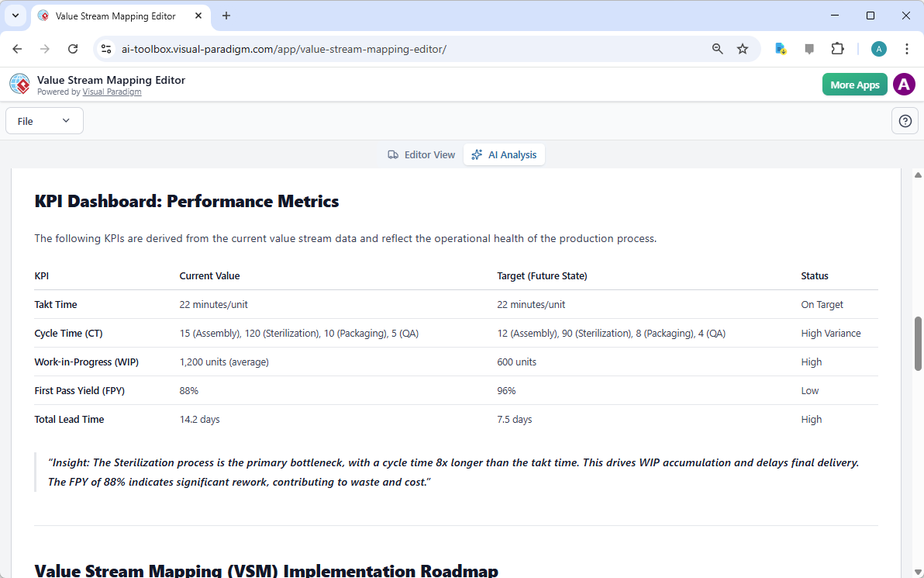
Task: Open a new browser tab
Action: (x=226, y=16)
